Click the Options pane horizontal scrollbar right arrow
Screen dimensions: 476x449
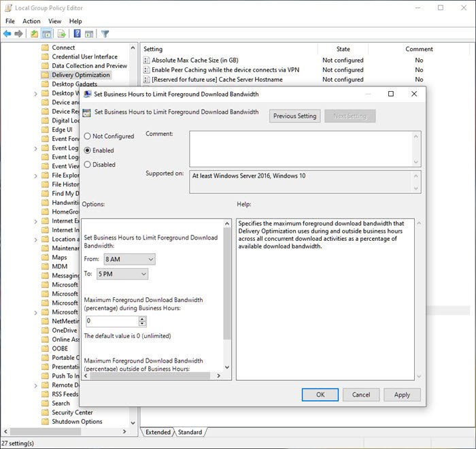[218, 376]
